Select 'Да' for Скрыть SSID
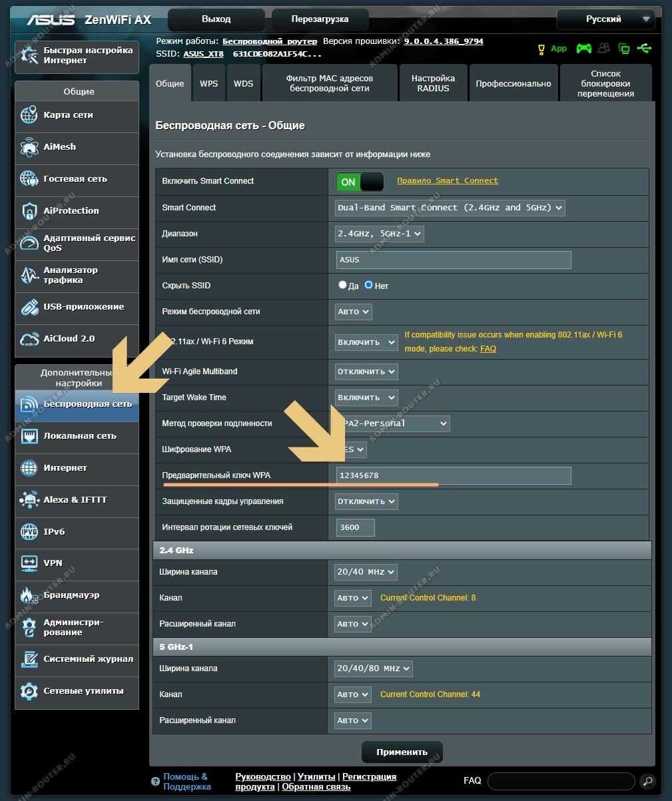Screen dimensions: 672x801 click(x=343, y=285)
